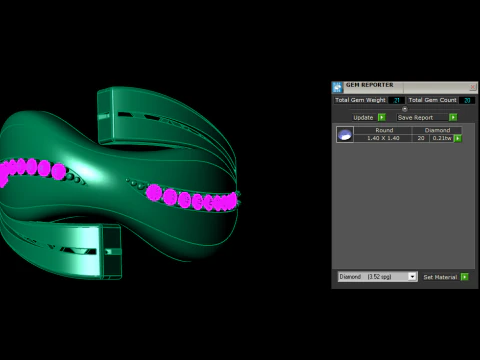Image resolution: width=480 pixels, height=360 pixels.
Task: Click the Save Report button label
Action: (415, 117)
